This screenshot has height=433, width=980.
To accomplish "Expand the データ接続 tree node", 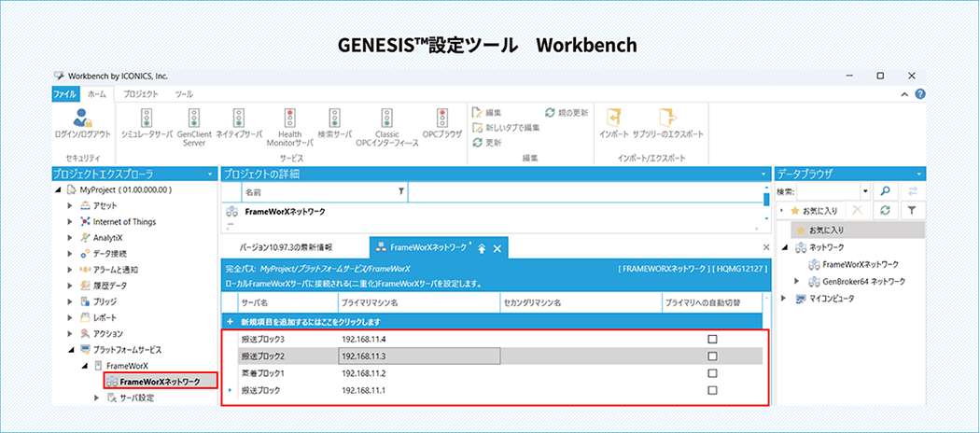I will (x=70, y=254).
